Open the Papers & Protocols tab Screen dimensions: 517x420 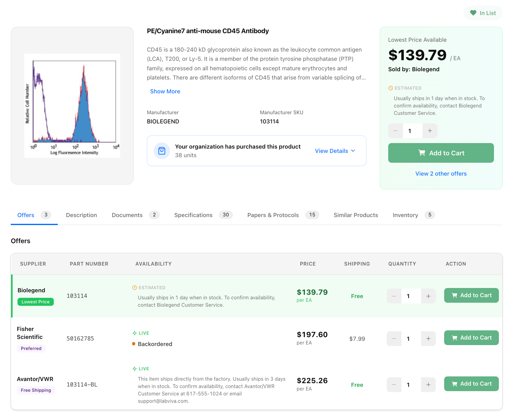[283, 215]
